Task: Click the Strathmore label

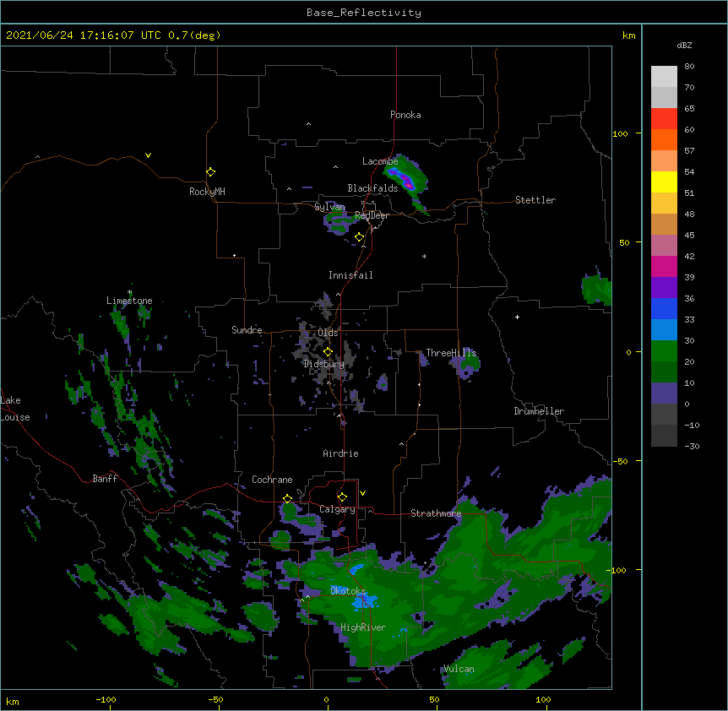Action: [436, 513]
